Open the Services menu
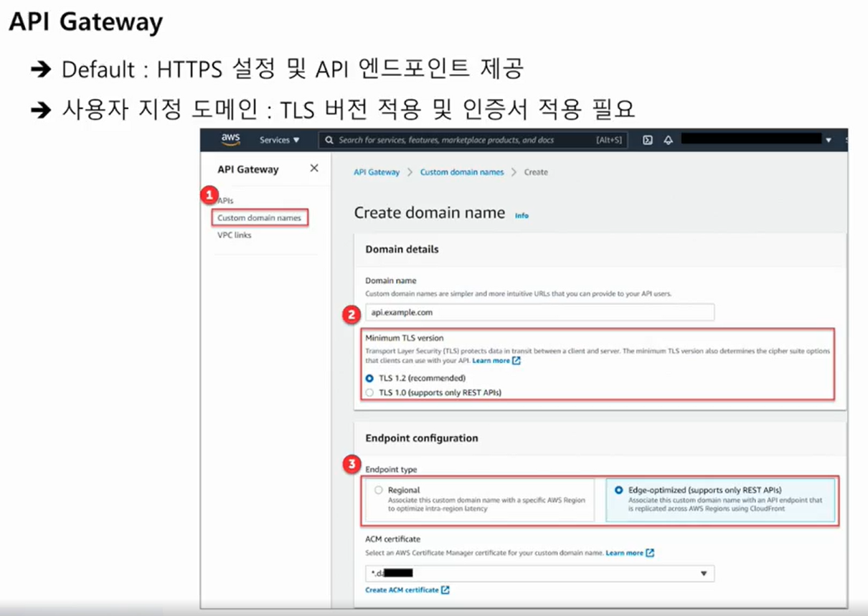This screenshot has width=868, height=616. pyautogui.click(x=279, y=140)
